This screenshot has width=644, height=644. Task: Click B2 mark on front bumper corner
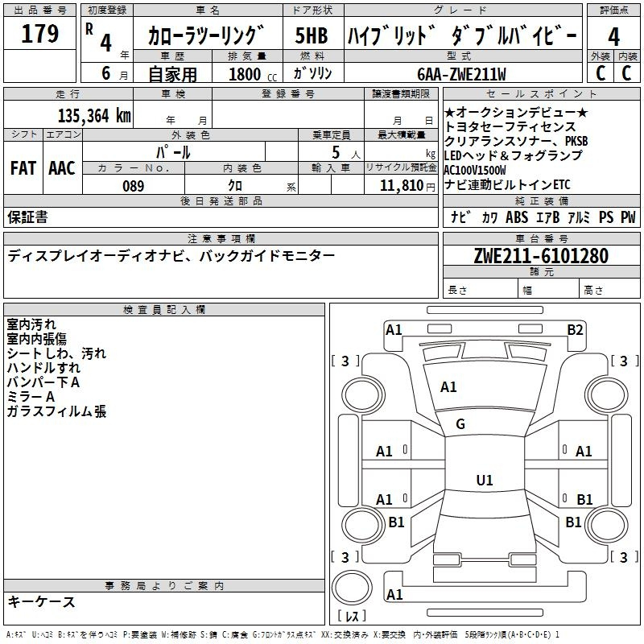(575, 330)
